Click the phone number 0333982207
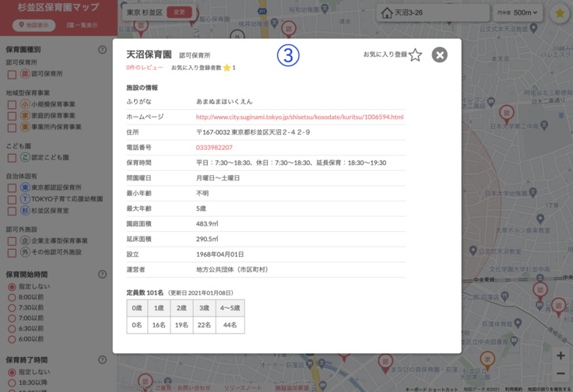Viewport: 573px width, 392px height. click(214, 147)
